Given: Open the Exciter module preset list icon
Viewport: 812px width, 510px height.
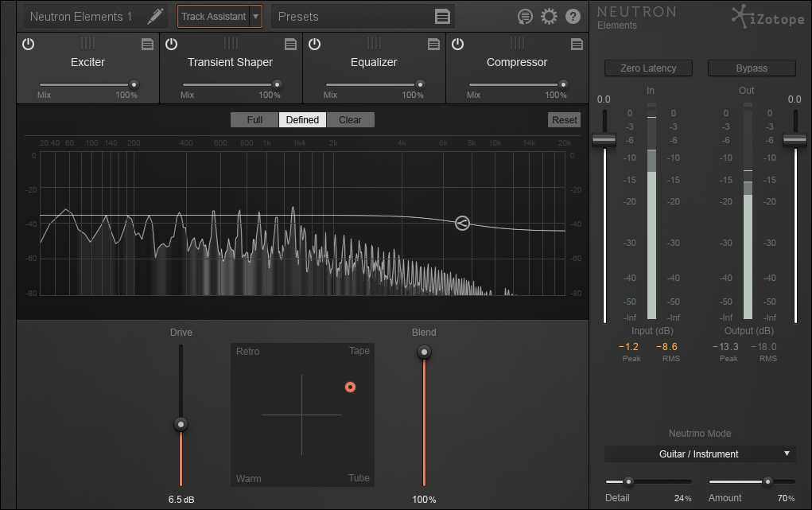Looking at the screenshot, I should point(148,45).
